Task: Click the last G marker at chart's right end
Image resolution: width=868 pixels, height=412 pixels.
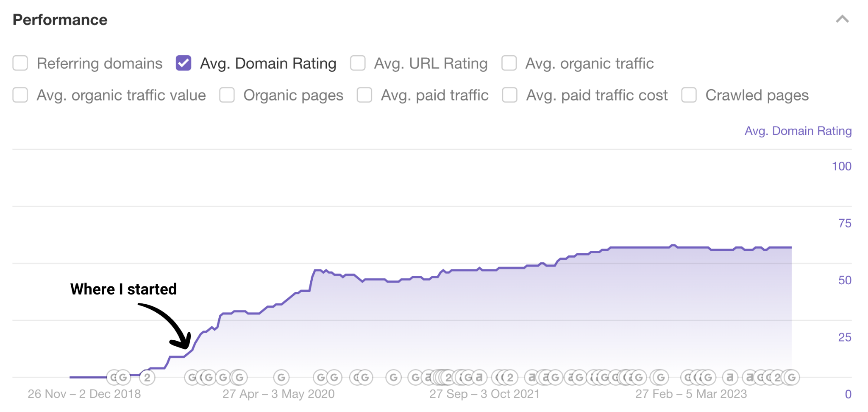Action: tap(792, 377)
